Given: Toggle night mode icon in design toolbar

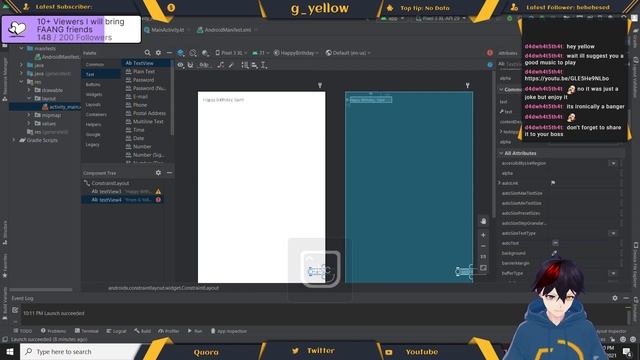Looking at the screenshot, I should (x=205, y=53).
